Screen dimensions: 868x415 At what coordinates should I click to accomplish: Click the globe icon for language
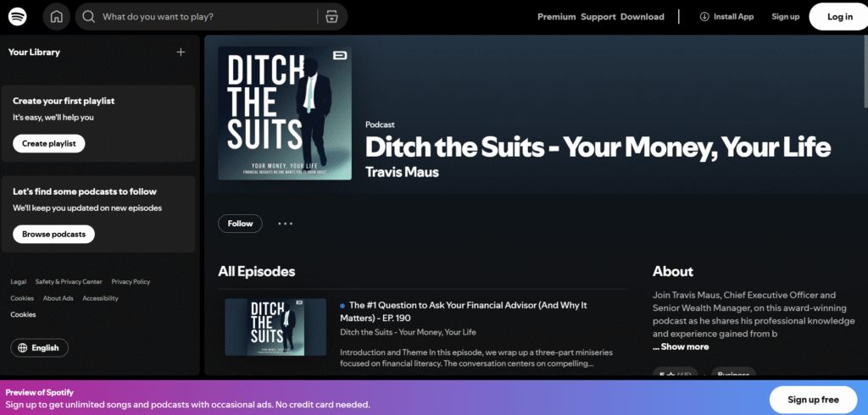click(x=22, y=348)
